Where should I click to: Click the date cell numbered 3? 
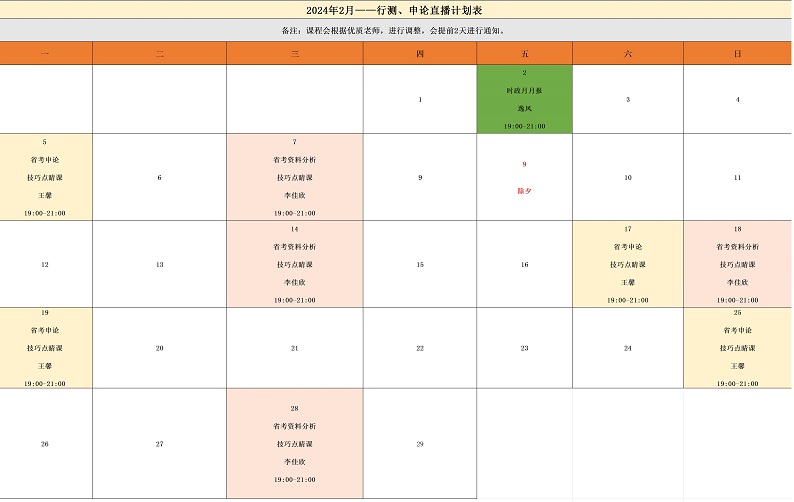(x=627, y=99)
